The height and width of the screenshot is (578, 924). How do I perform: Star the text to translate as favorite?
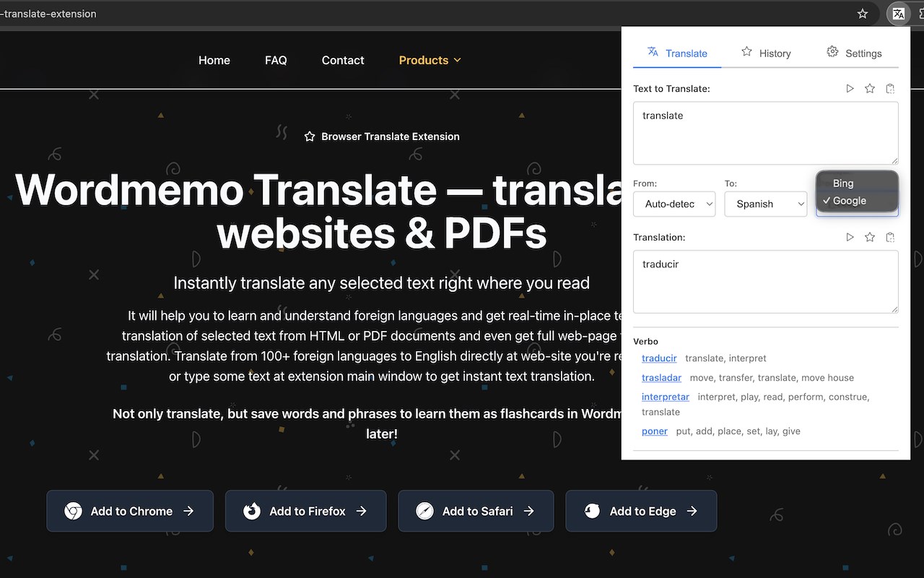(x=870, y=88)
